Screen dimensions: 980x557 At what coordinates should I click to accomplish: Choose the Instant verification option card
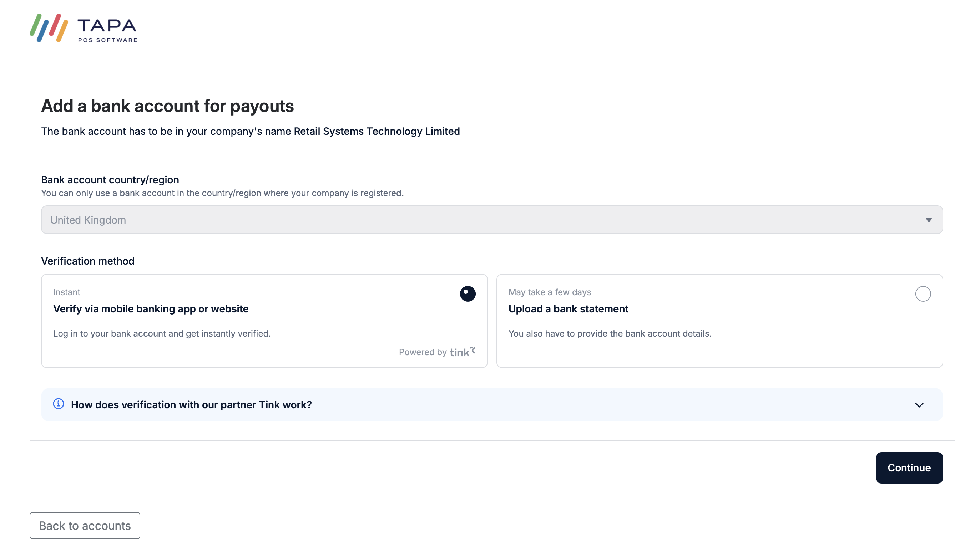point(264,321)
